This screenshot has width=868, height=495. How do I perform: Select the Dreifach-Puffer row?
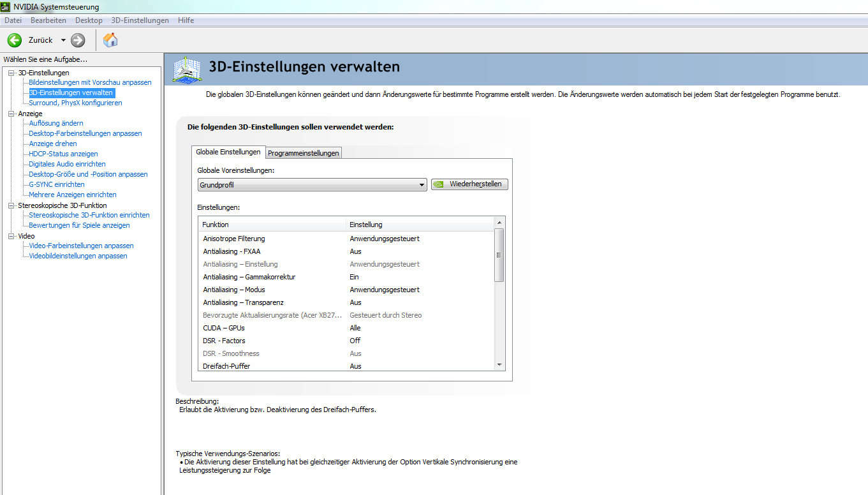pos(346,366)
